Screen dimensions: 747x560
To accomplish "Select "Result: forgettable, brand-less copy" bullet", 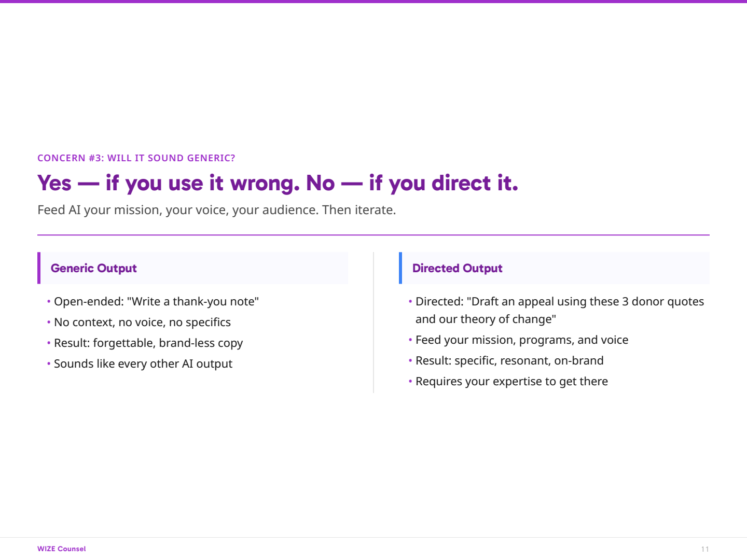I will (148, 343).
